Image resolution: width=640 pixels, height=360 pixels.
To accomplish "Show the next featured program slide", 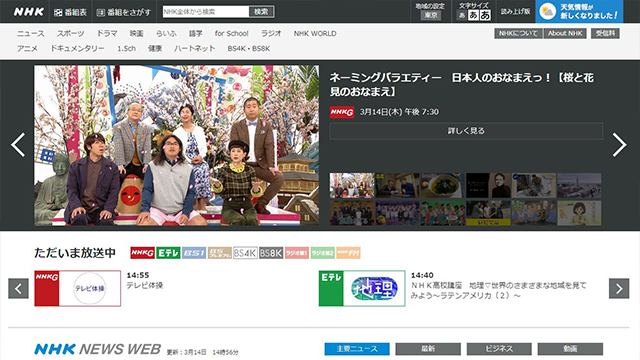I will (619, 144).
